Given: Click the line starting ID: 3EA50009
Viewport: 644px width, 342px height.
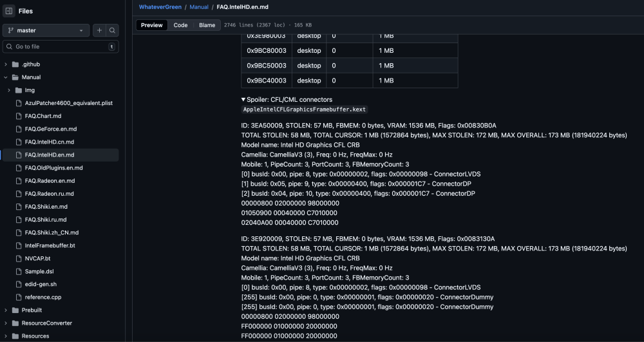Looking at the screenshot, I should [x=368, y=126].
